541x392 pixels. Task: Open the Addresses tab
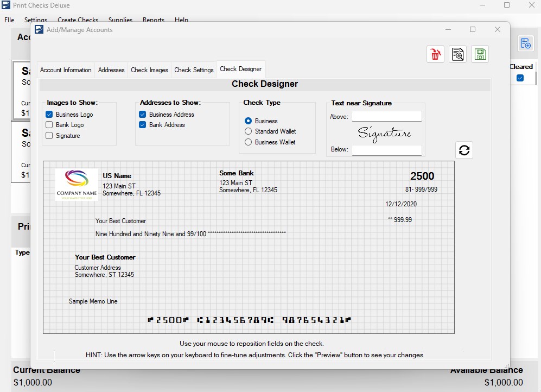click(x=111, y=69)
